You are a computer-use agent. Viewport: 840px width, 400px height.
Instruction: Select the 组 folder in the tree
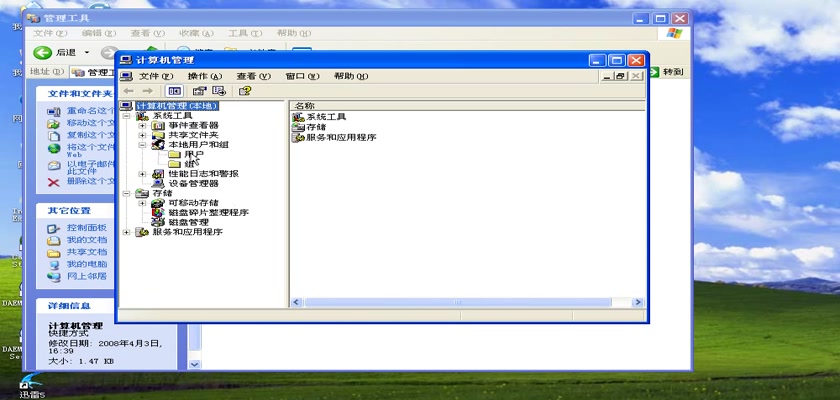point(189,164)
